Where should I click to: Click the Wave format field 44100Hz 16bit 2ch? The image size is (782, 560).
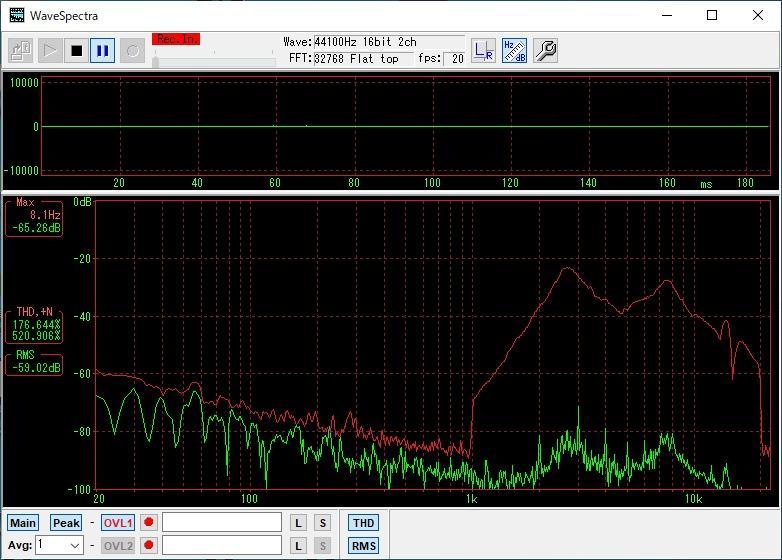389,42
